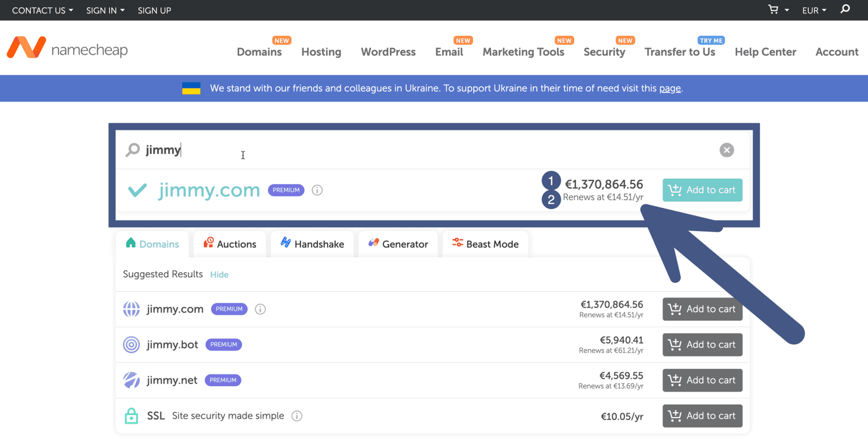
Task: Open the Hosting navigation menu
Action: [x=321, y=52]
